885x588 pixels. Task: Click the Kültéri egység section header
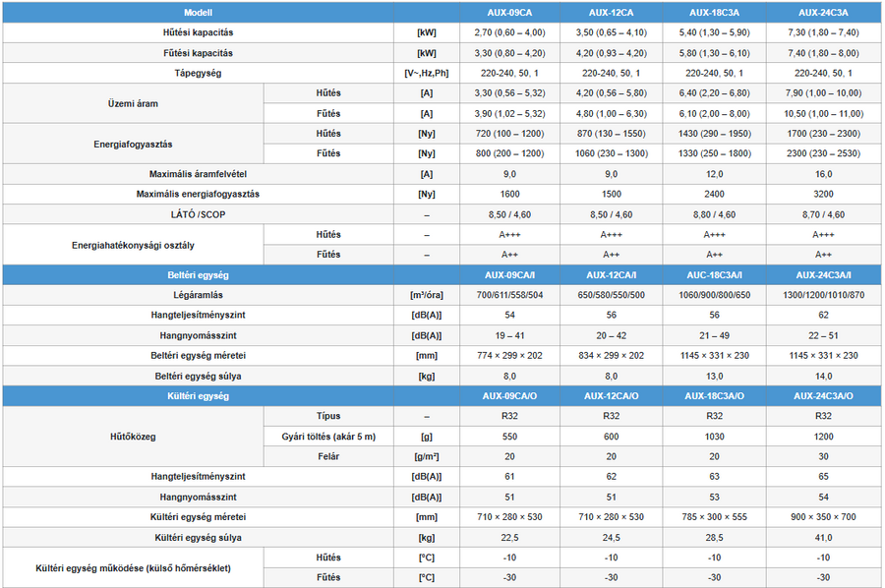(198, 396)
